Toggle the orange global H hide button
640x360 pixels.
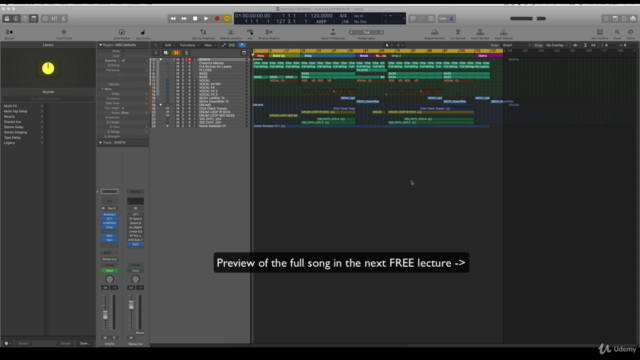[176, 53]
